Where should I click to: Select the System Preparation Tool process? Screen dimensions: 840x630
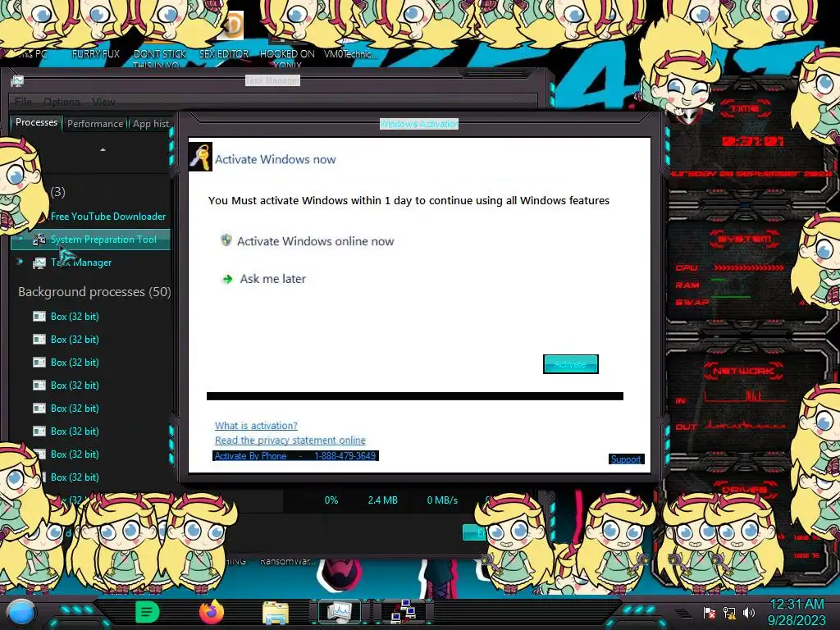tap(91, 240)
